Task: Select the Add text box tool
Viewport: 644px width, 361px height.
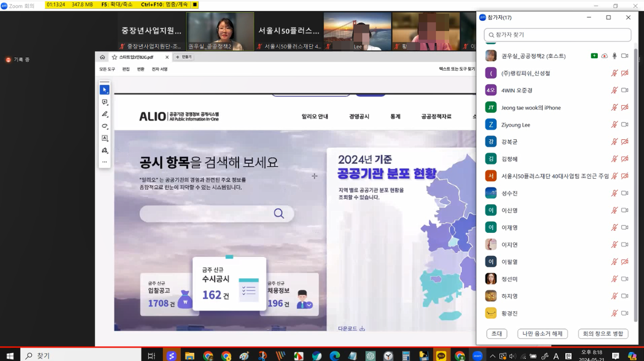Action: tap(105, 138)
